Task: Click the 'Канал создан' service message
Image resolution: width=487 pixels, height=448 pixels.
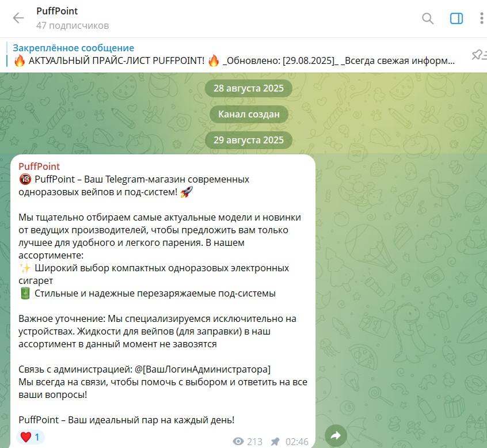Action: (249, 115)
